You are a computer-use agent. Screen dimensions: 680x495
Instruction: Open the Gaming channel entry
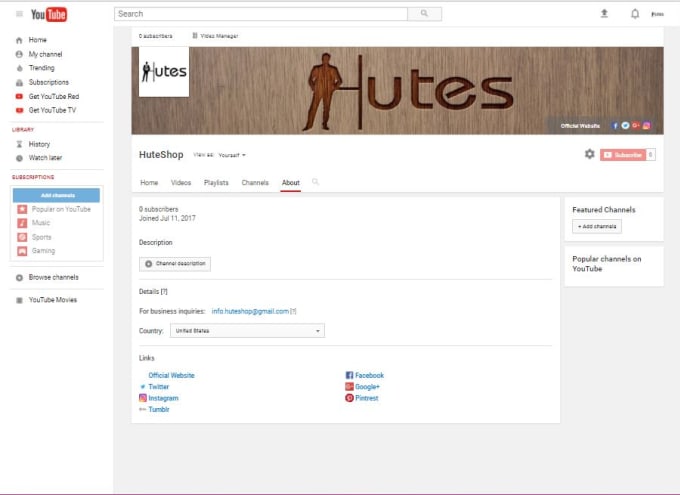point(43,251)
